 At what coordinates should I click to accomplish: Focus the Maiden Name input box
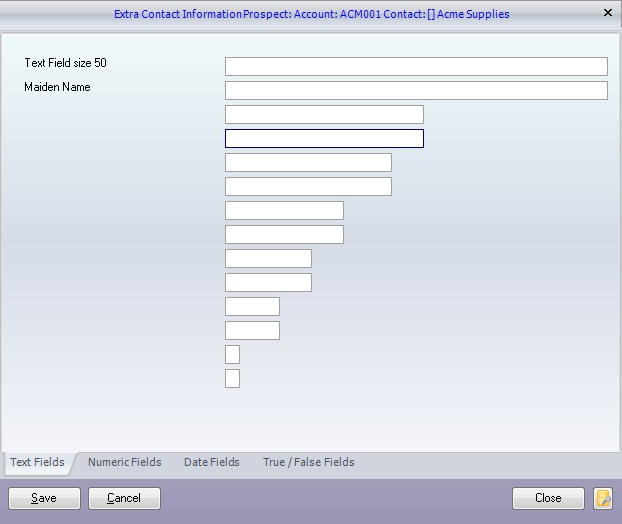click(x=416, y=91)
